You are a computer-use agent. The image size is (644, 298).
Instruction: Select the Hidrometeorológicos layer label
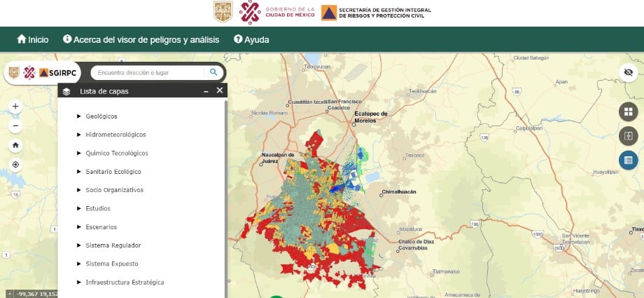tap(115, 135)
